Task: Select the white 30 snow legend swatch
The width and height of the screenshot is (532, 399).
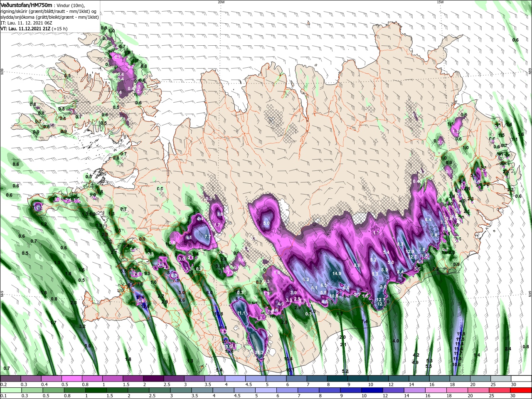Action: point(522,379)
